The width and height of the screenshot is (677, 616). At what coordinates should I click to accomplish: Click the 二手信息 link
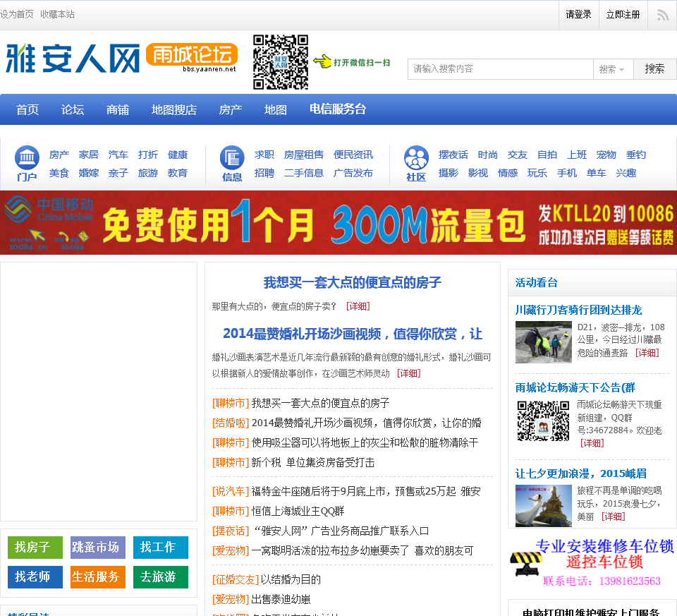click(x=304, y=173)
